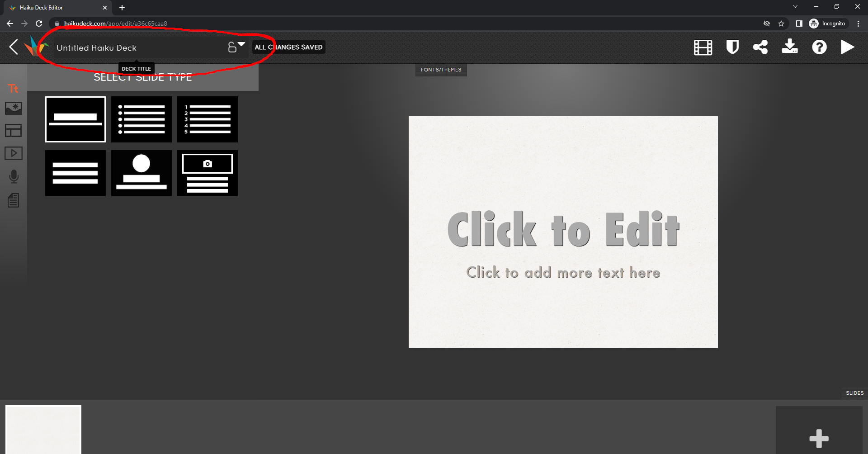Open the Share deck options

(x=760, y=47)
